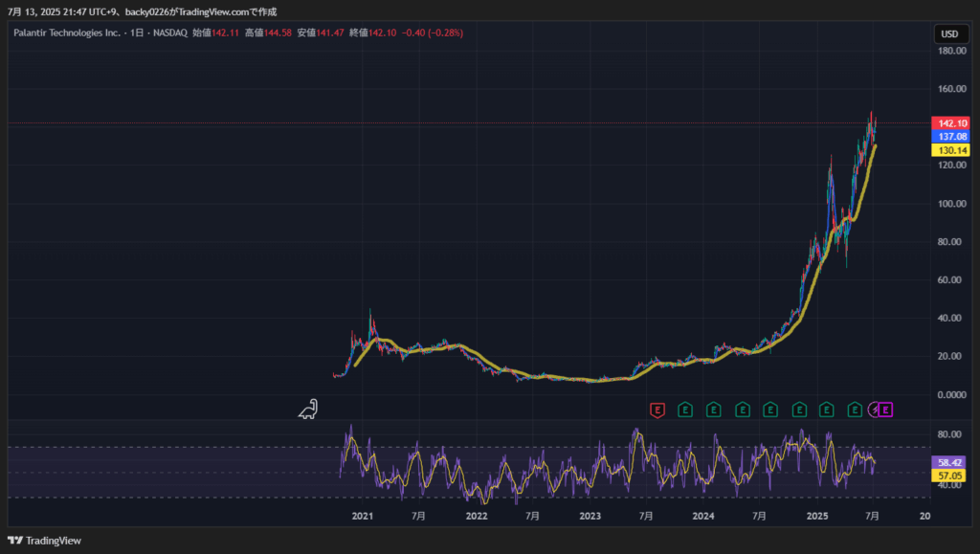This screenshot has width=980, height=554.
Task: Click the lightning bolt event icon
Action: click(x=875, y=410)
